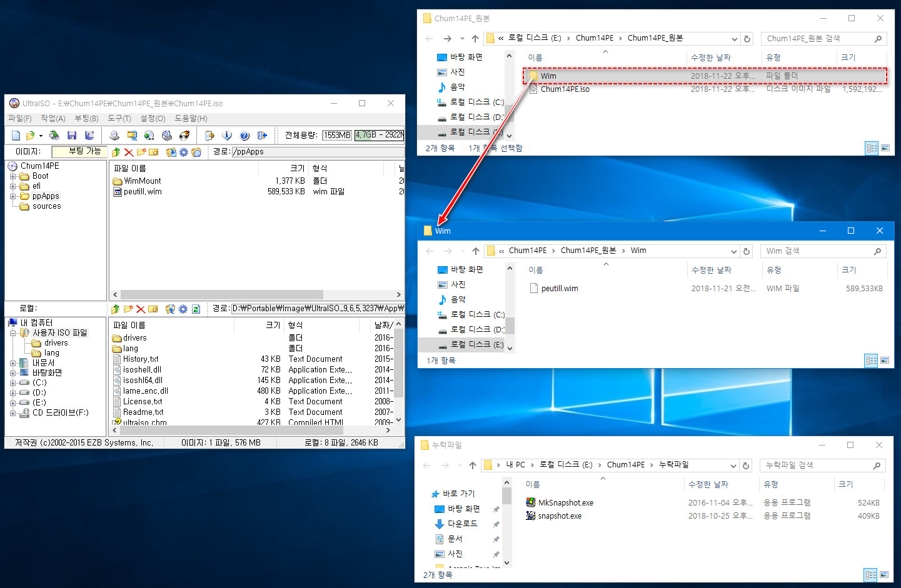Click the Open CD/DVD disc icon in UltraISO
This screenshot has width=901, height=588.
pyautogui.click(x=54, y=136)
